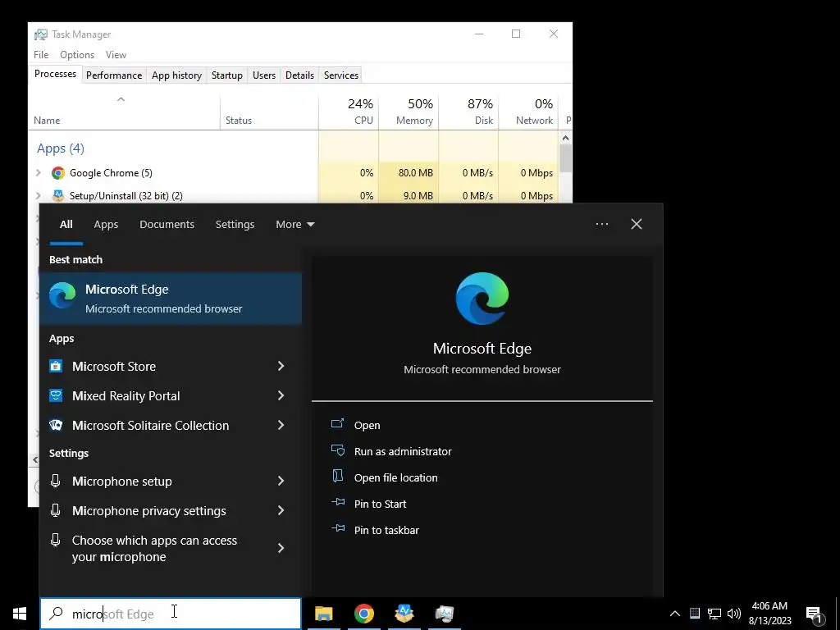This screenshot has width=840, height=630.
Task: Open File Explorer from the taskbar
Action: (323, 614)
